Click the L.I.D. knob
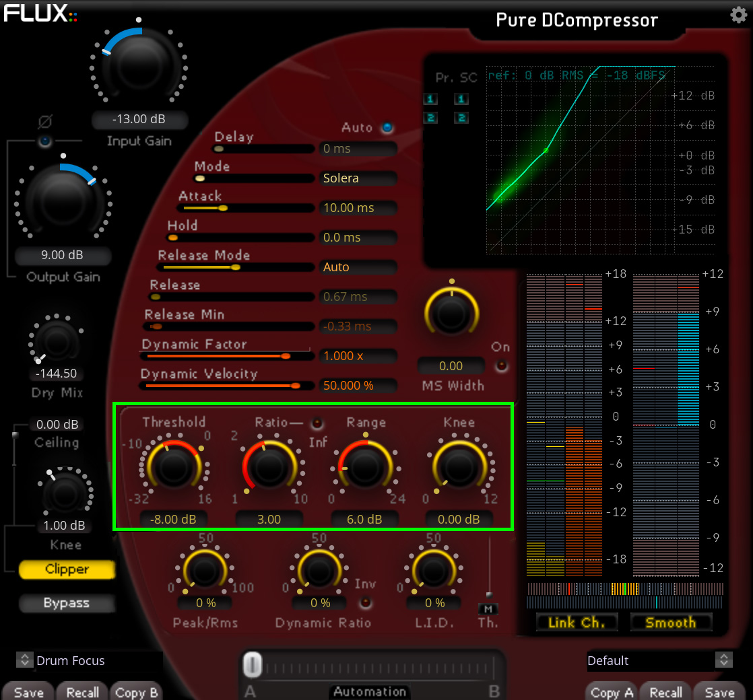Screen dimensions: 753x700 click(x=434, y=571)
